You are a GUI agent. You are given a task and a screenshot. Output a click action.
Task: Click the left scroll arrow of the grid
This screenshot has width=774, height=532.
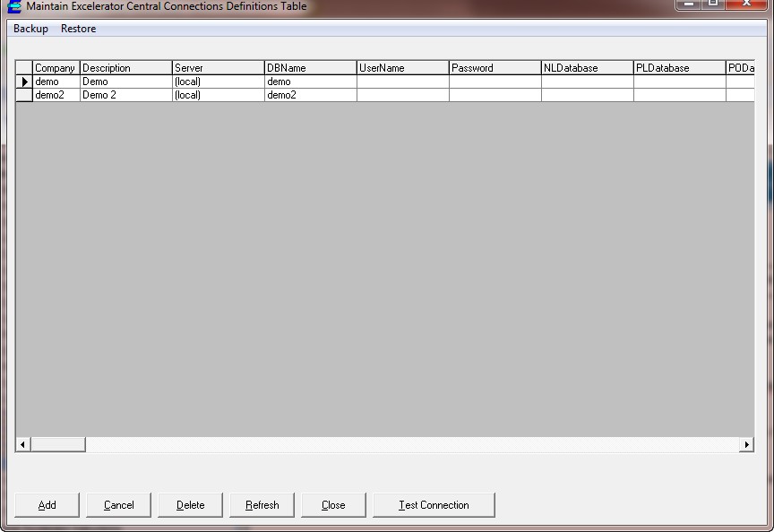22,444
